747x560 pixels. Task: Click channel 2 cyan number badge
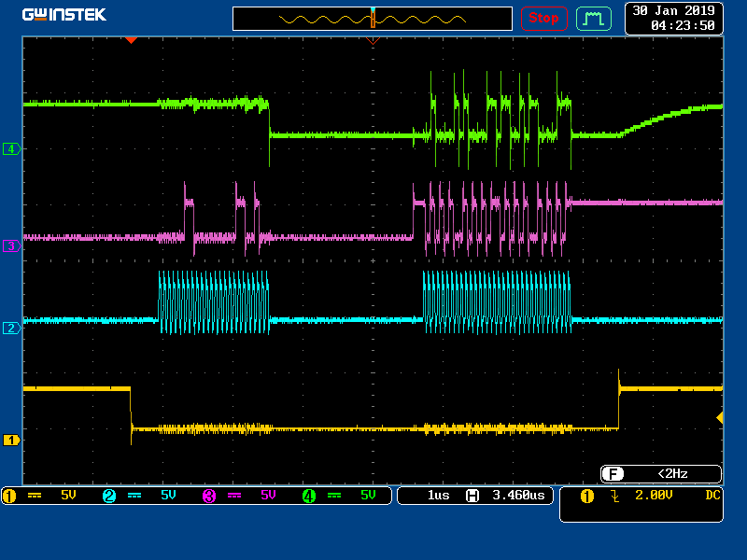coord(109,497)
